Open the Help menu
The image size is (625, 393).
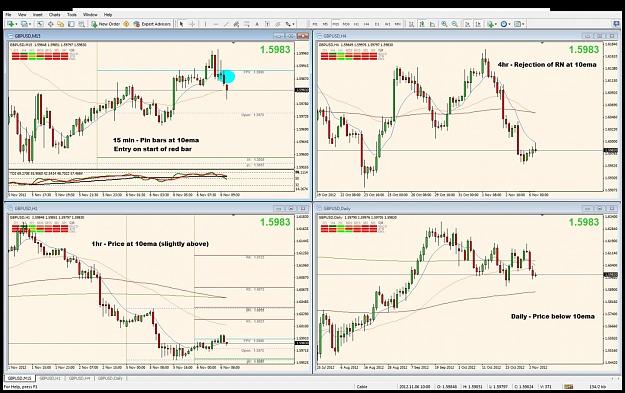108,15
